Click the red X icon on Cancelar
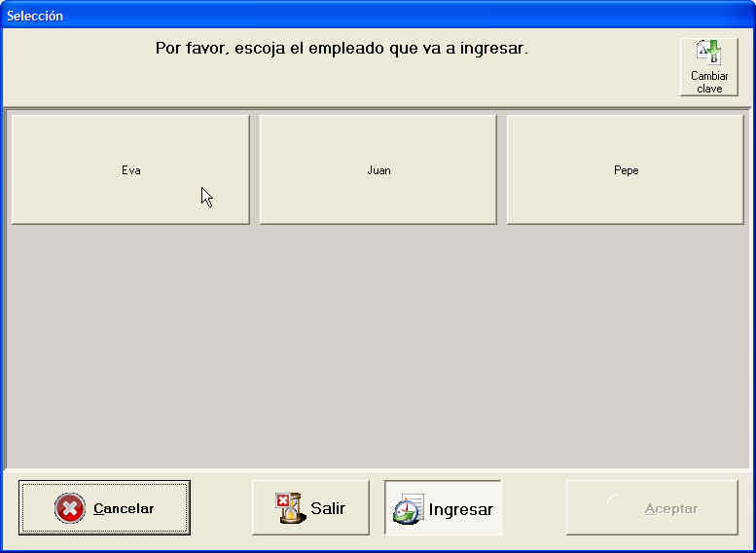Viewport: 756px width, 553px height. (70, 508)
